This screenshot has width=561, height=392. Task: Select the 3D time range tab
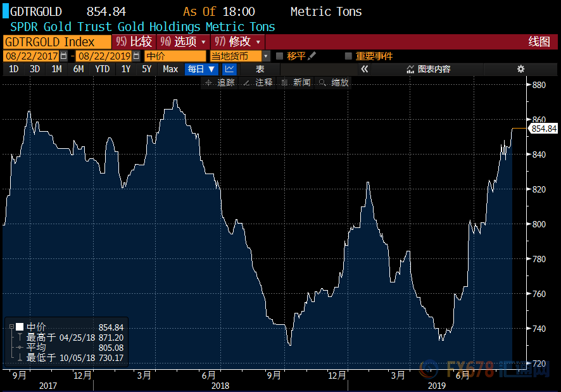pyautogui.click(x=35, y=69)
